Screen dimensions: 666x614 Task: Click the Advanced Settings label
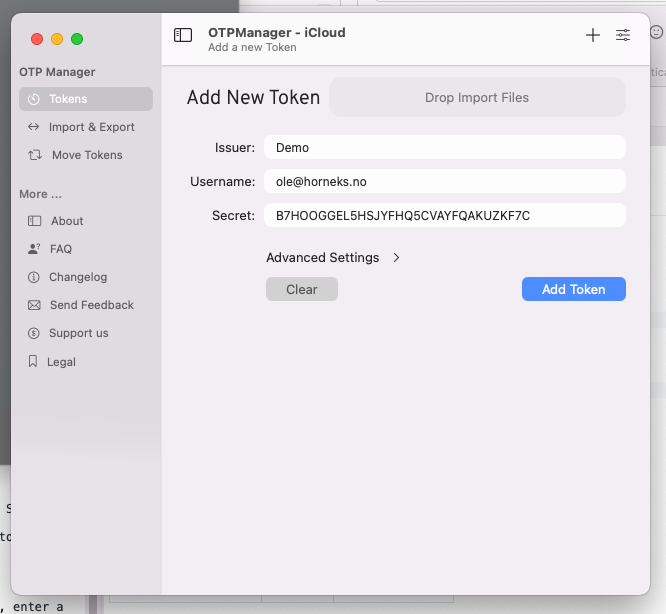tap(322, 258)
